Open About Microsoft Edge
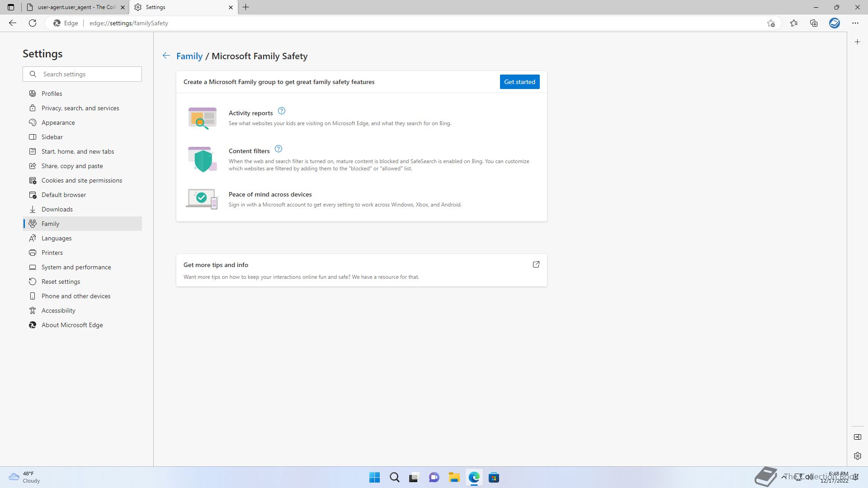The height and width of the screenshot is (488, 868). (x=82, y=325)
